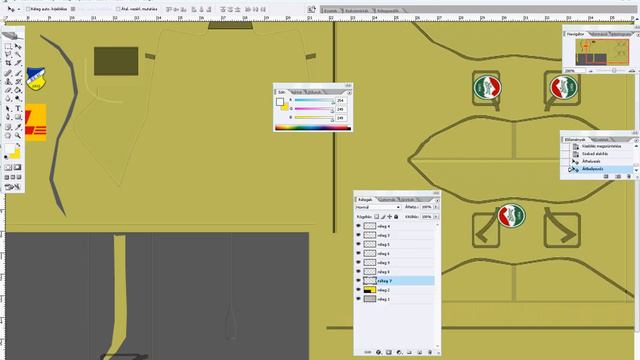Hide the layer with the gray thumbnail

358,299
